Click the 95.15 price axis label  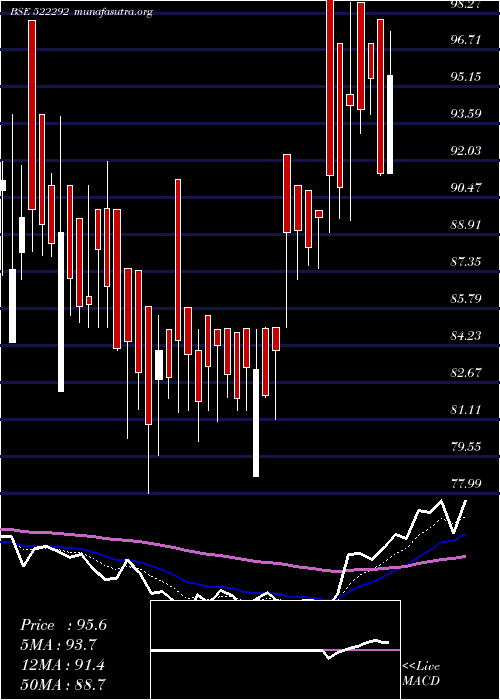click(466, 77)
